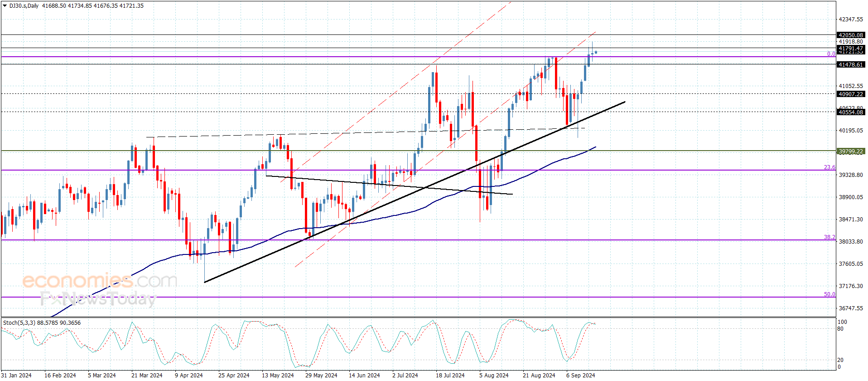Select the 23.6 Fibonacci level label
The width and height of the screenshot is (868, 381).
coord(829,167)
